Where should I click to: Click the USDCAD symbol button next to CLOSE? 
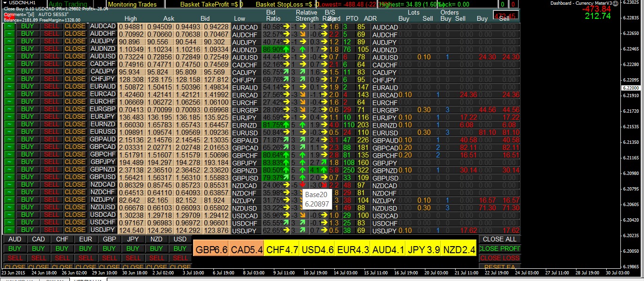(x=102, y=215)
